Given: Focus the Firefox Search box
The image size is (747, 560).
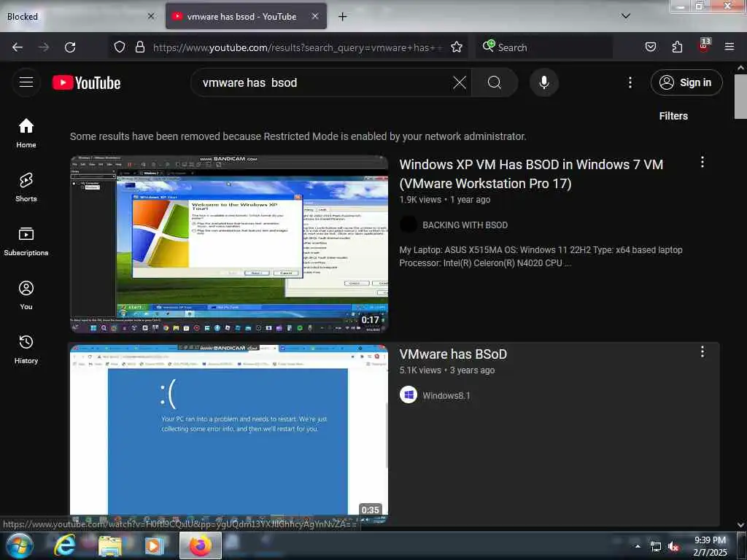Looking at the screenshot, I should 543,47.
